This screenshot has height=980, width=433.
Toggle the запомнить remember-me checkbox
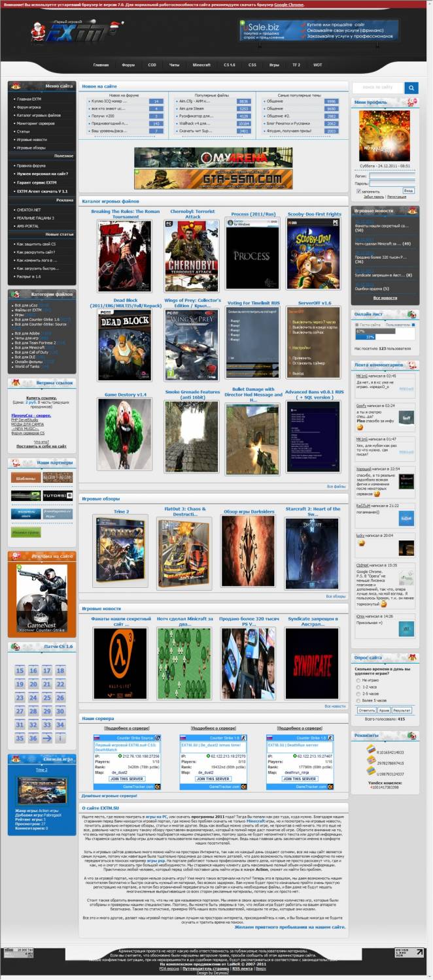(358, 191)
